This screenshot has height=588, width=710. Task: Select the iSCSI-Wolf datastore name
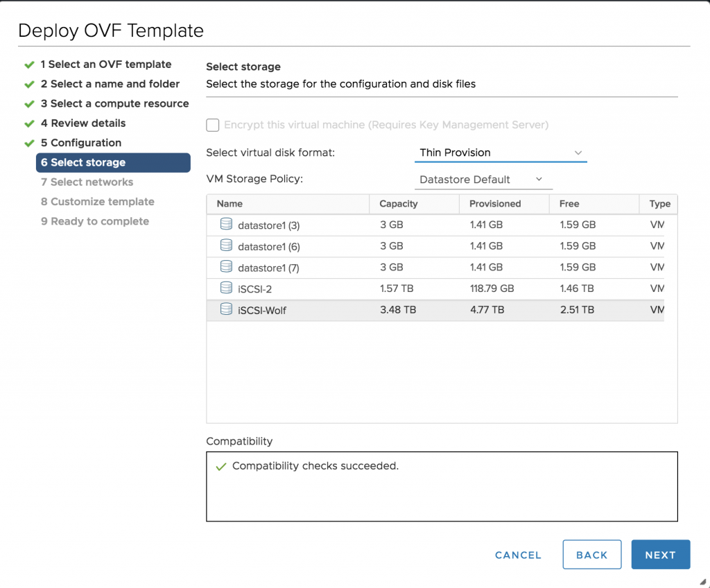(x=261, y=311)
